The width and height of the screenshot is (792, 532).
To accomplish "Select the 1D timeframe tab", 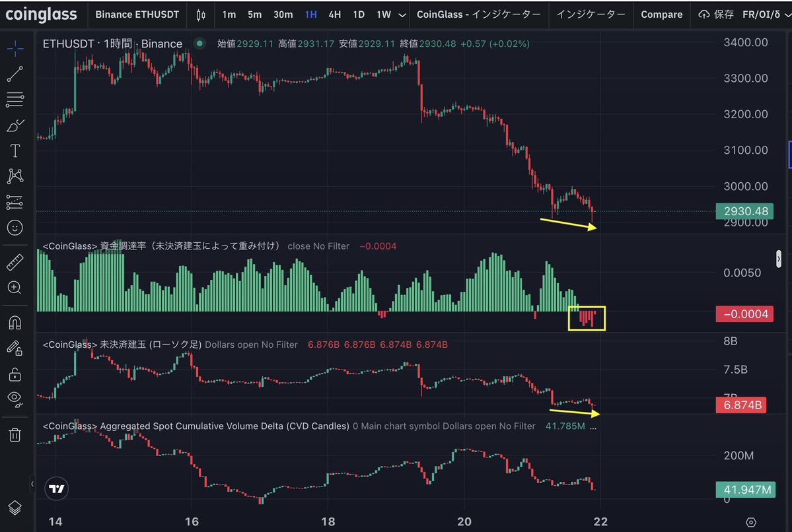I will coord(357,14).
